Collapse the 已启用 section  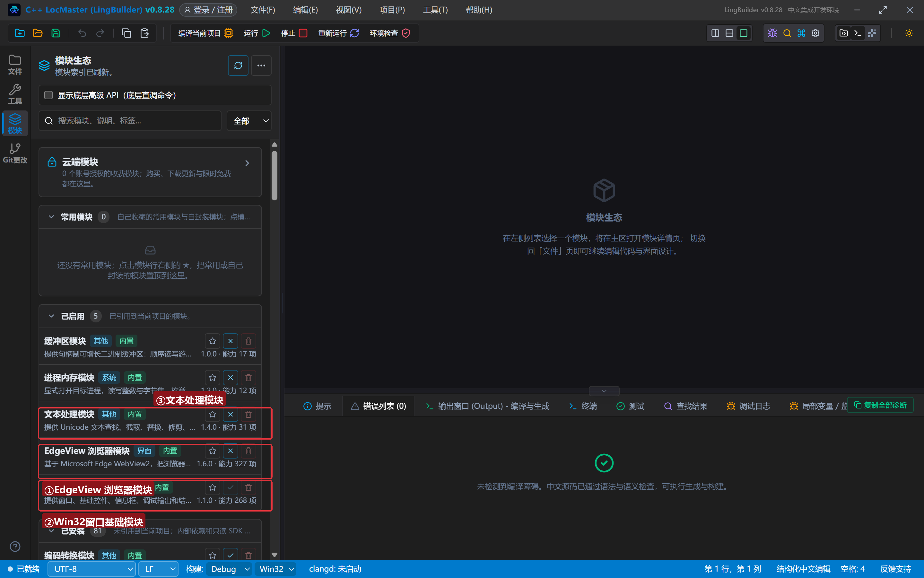click(x=51, y=316)
